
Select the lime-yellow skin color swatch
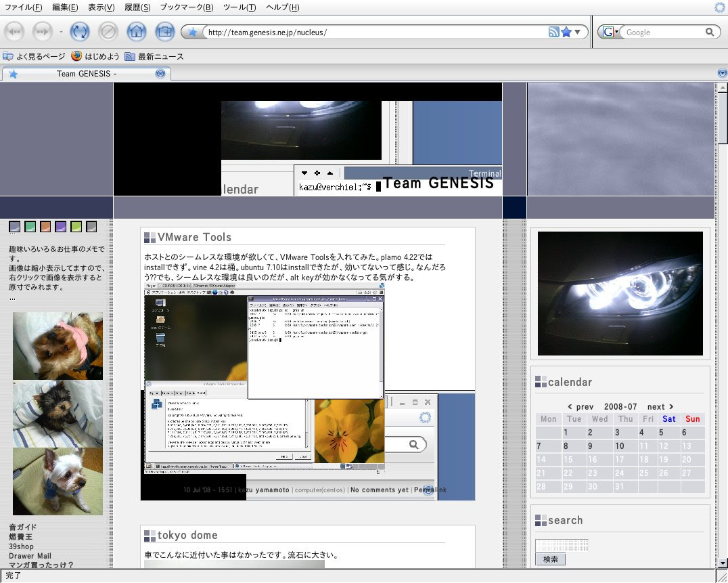tap(76, 226)
